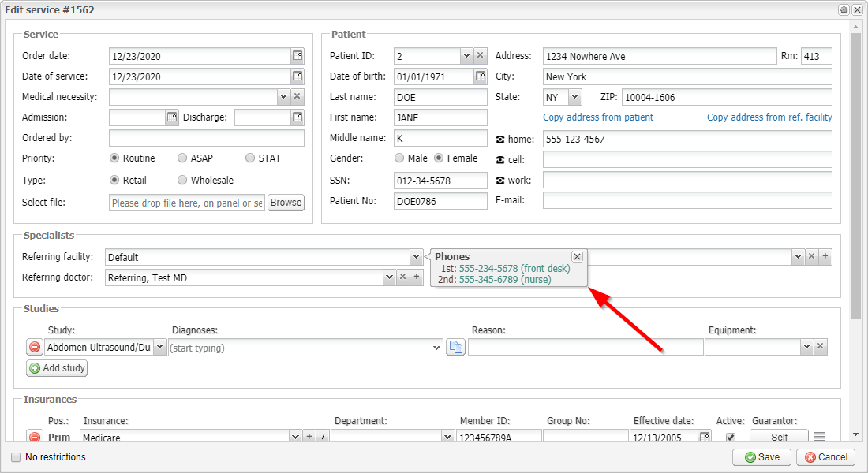Click the E-mail input field
The height and width of the screenshot is (473, 868).
(x=687, y=200)
